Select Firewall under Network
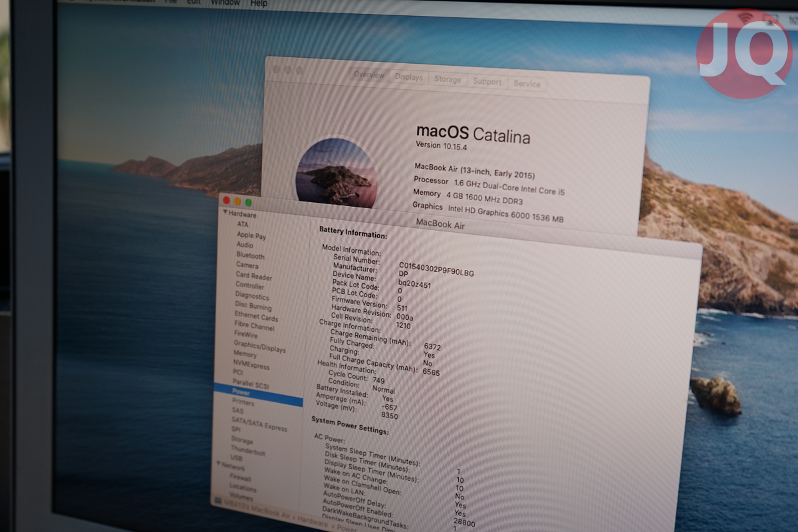 point(240,477)
